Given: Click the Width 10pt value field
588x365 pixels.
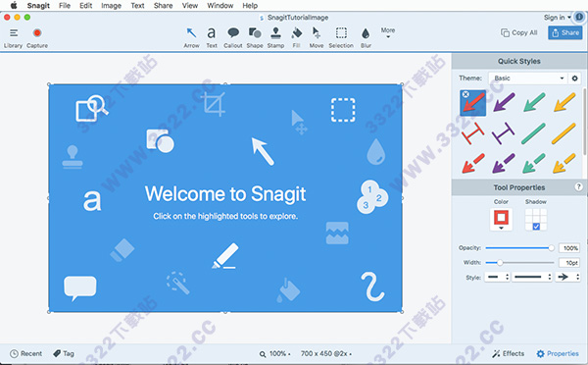Looking at the screenshot, I should pyautogui.click(x=569, y=263).
